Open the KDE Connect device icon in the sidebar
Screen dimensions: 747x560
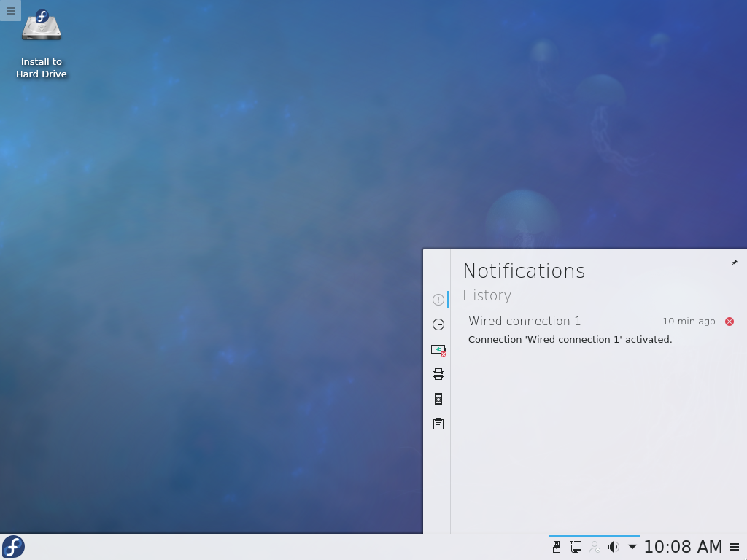point(438,350)
